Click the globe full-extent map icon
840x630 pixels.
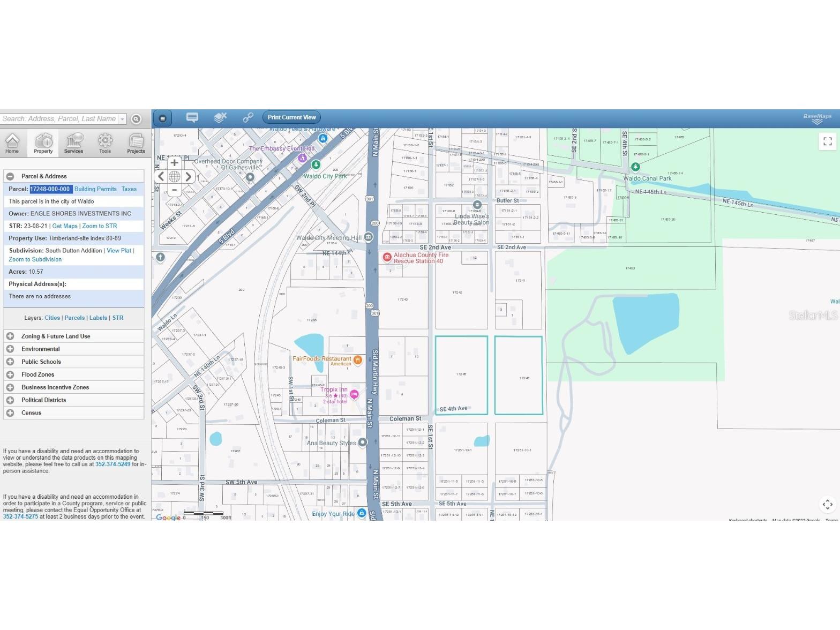click(174, 176)
